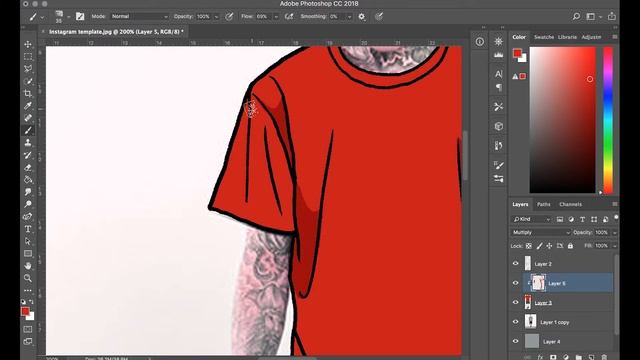Select the History Brush tool
Screen dimensions: 640x360
click(x=28, y=155)
